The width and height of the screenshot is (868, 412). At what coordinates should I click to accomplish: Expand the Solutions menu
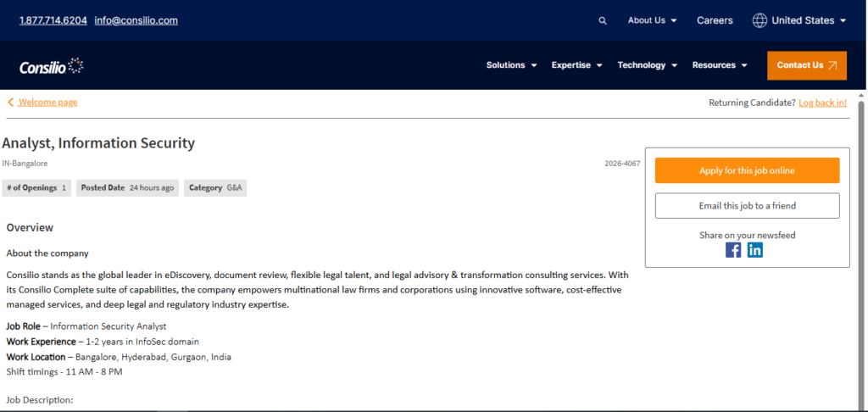coord(511,65)
